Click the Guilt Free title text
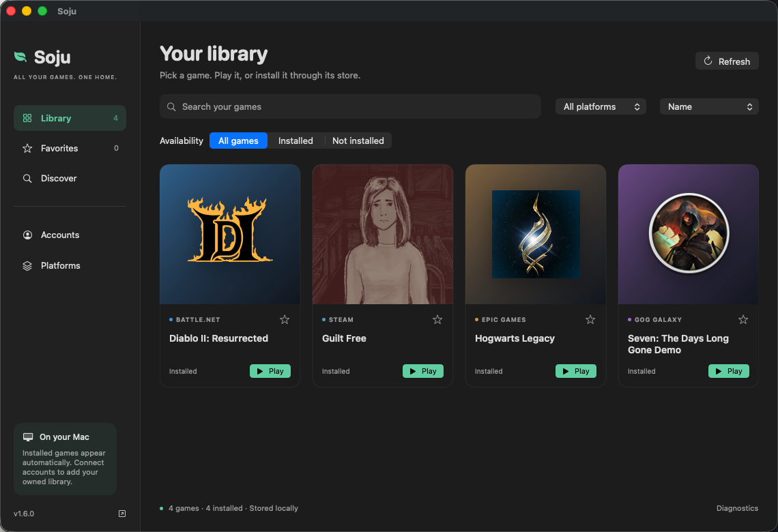The height and width of the screenshot is (532, 778). pyautogui.click(x=344, y=338)
